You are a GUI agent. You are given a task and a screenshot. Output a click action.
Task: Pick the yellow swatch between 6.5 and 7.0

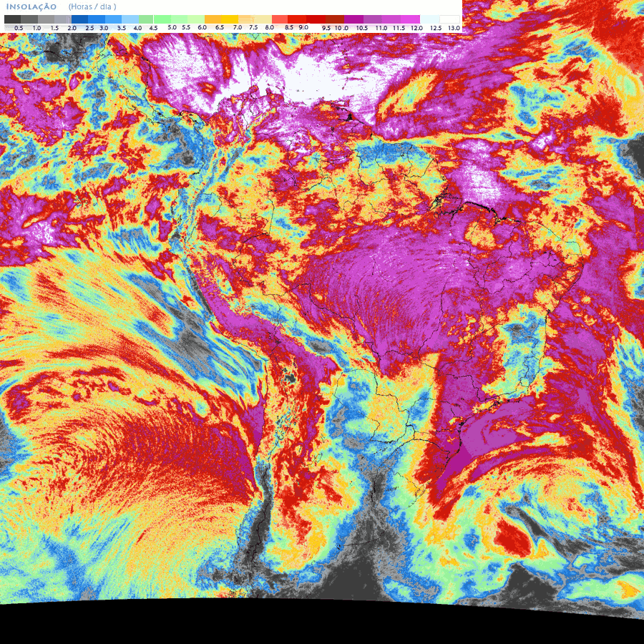(x=230, y=19)
